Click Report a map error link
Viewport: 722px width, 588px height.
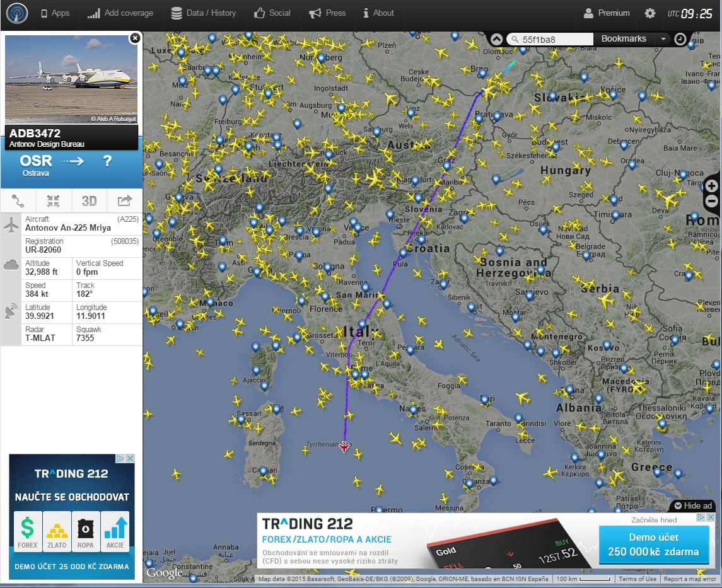coord(690,579)
